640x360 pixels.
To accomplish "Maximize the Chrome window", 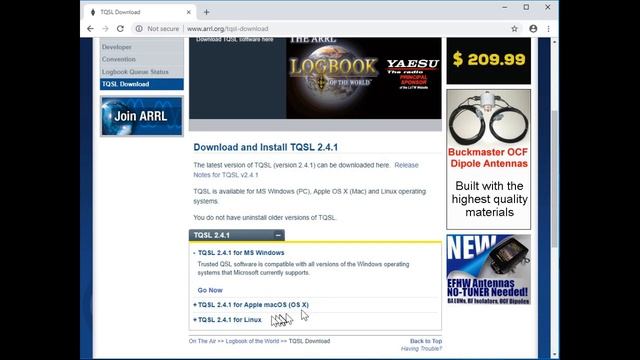I will (x=526, y=7).
